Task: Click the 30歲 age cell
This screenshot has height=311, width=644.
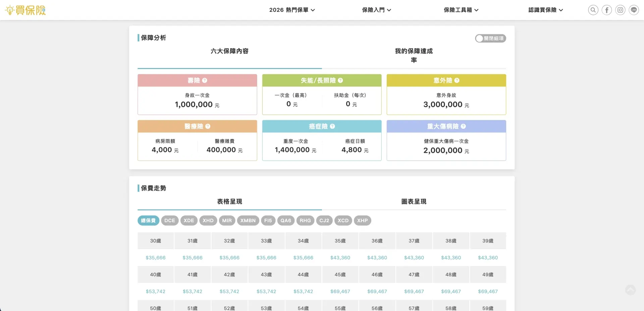Action: point(156,241)
